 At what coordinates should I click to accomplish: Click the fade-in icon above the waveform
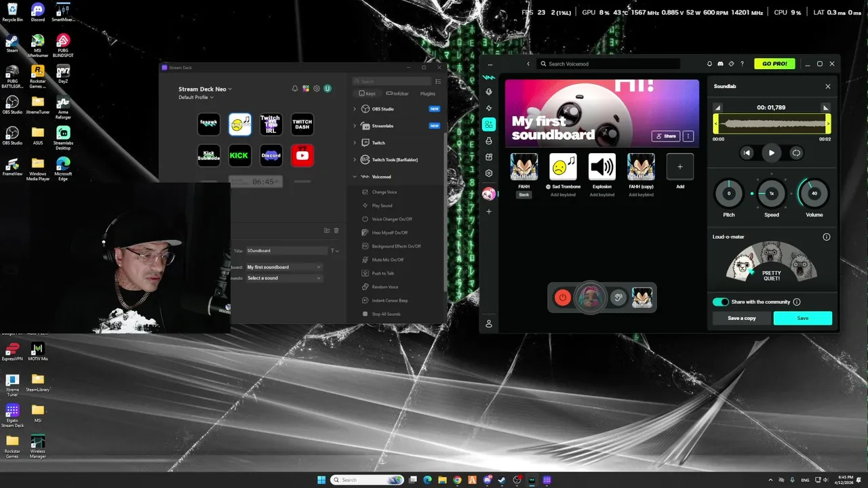[x=717, y=108]
